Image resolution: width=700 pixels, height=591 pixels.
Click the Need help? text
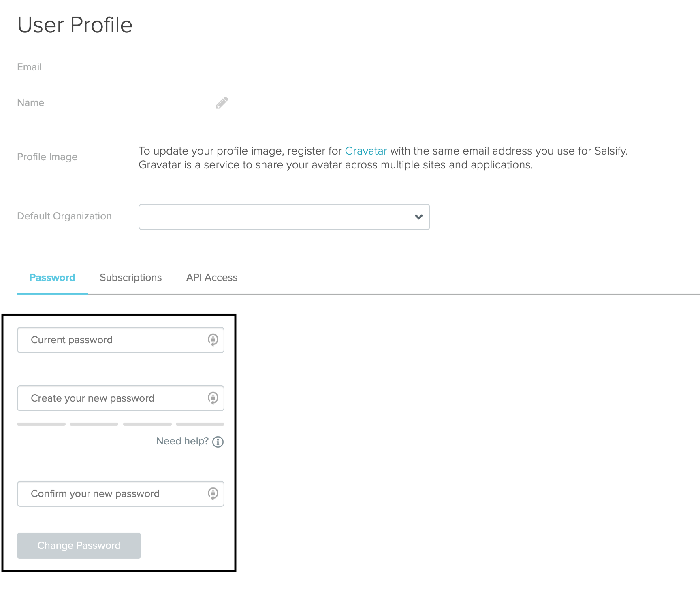pyautogui.click(x=182, y=441)
